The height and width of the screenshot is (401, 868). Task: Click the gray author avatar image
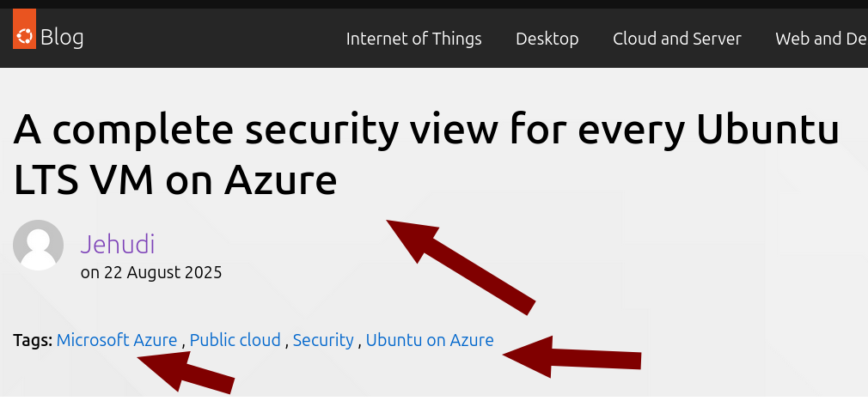tap(38, 245)
